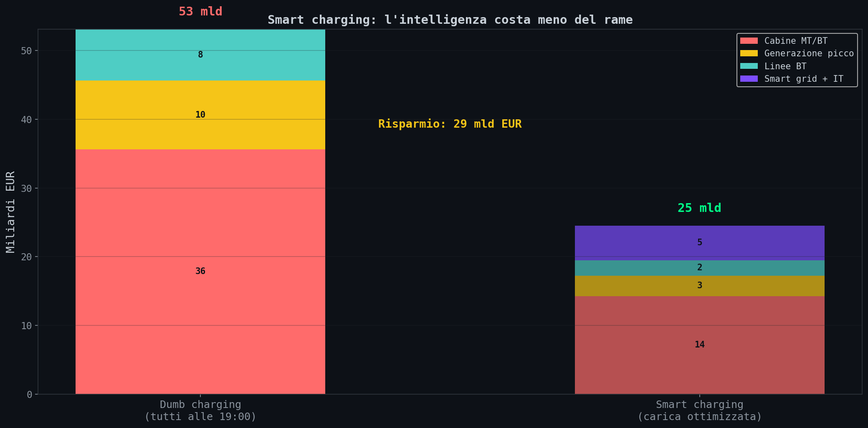This screenshot has height=428, width=868.
Task: Click the 53 mld total label
Action: coord(200,11)
